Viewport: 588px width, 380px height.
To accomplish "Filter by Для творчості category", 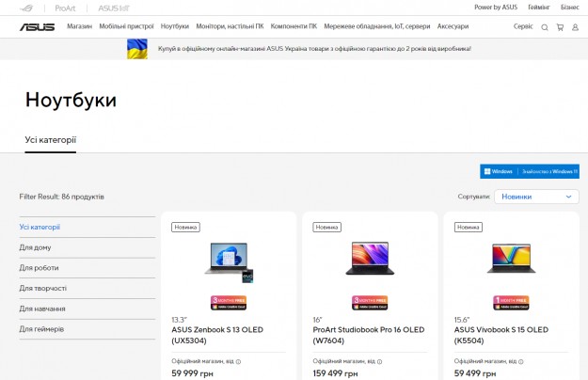I will (43, 288).
